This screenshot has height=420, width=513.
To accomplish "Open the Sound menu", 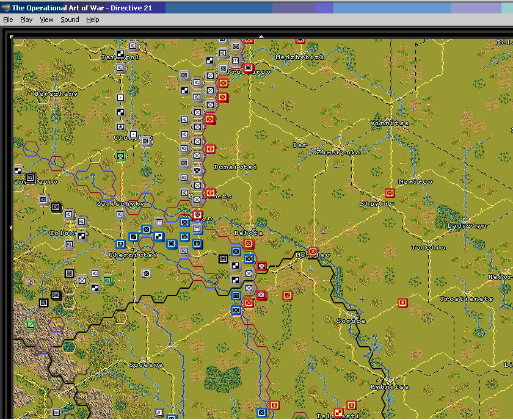I will pos(70,20).
